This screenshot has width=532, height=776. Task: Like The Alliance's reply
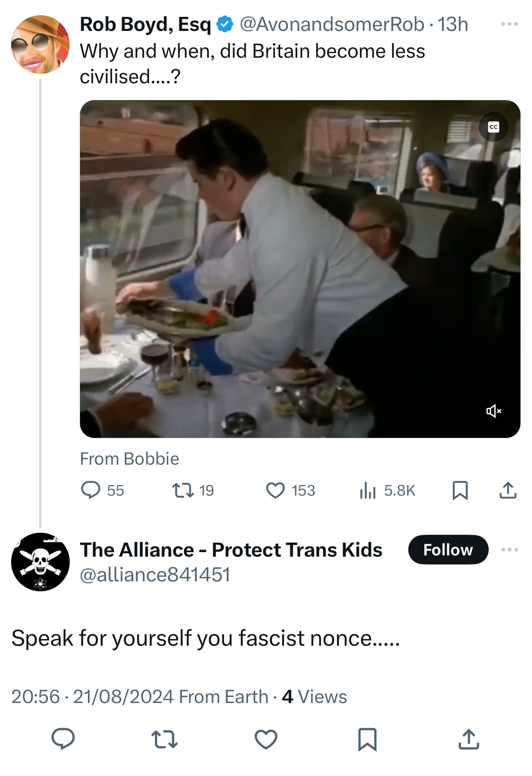tap(266, 738)
